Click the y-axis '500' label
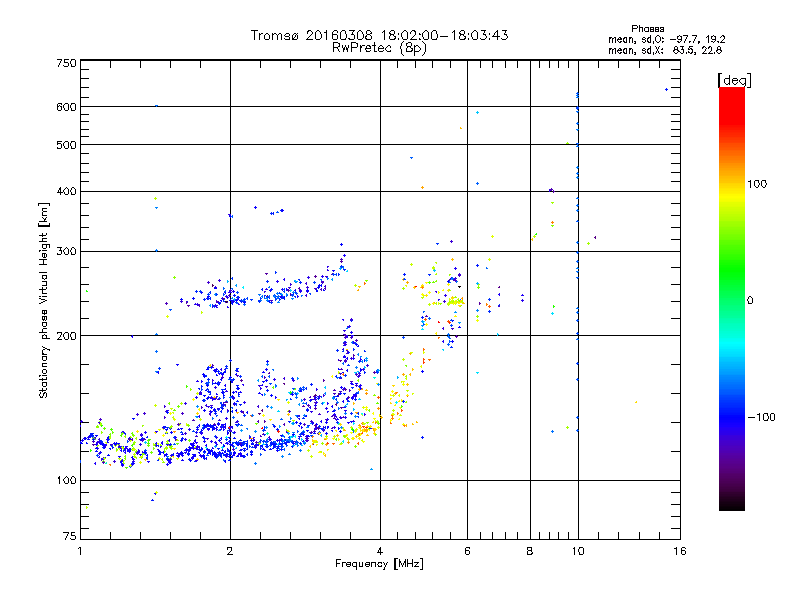 [x=67, y=145]
